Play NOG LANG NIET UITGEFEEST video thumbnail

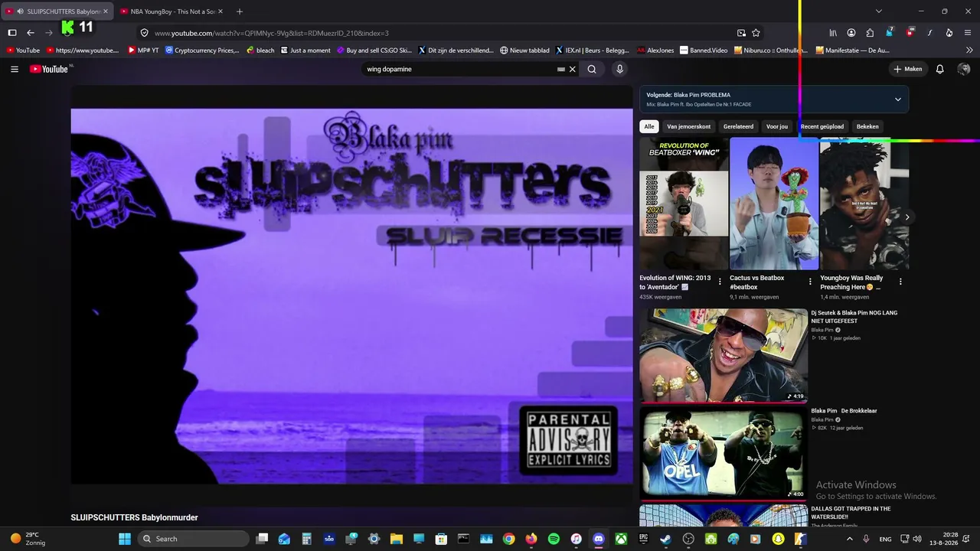tap(724, 355)
